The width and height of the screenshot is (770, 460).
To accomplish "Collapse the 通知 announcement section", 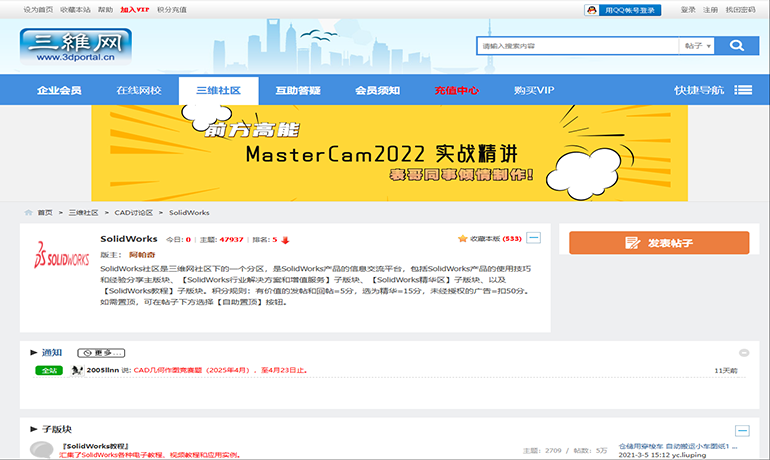I will coord(743,353).
